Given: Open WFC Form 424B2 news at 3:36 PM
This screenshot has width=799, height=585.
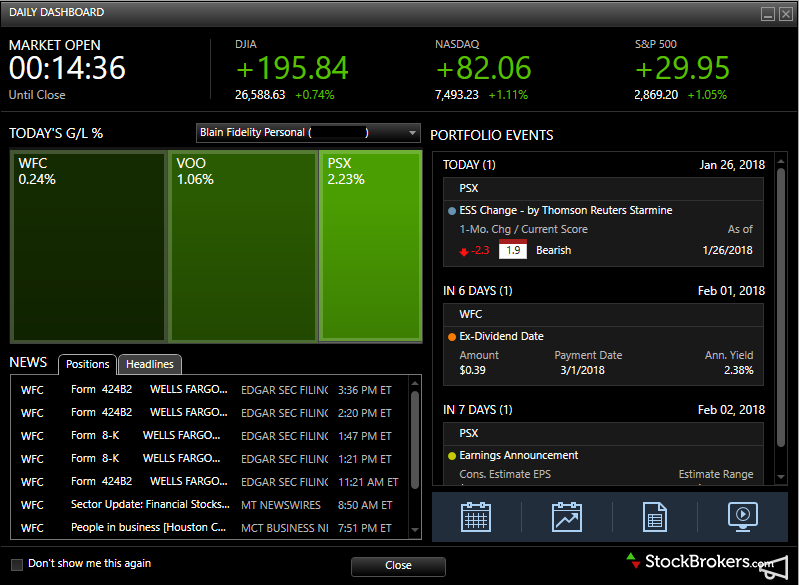Looking at the screenshot, I should tap(209, 390).
